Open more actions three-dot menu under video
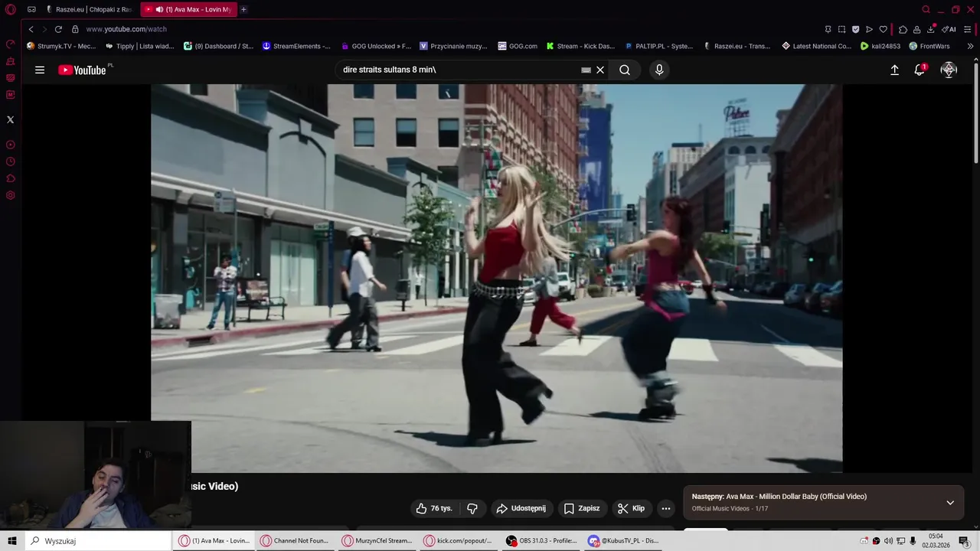 (666, 508)
